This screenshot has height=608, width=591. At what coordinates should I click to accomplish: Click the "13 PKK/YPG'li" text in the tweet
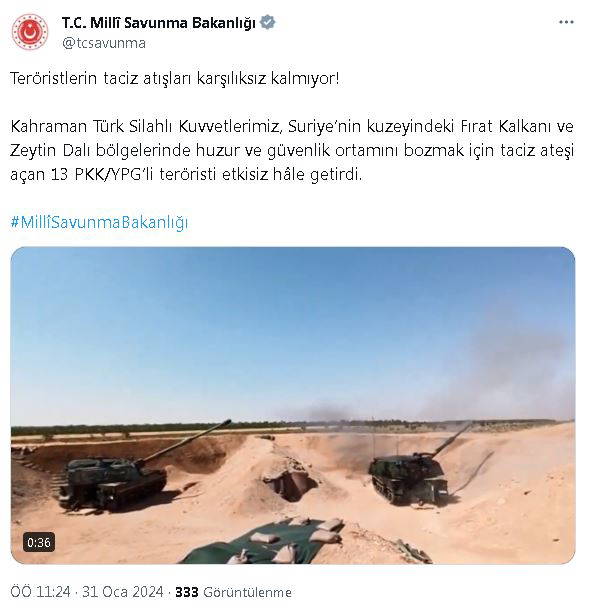103,175
